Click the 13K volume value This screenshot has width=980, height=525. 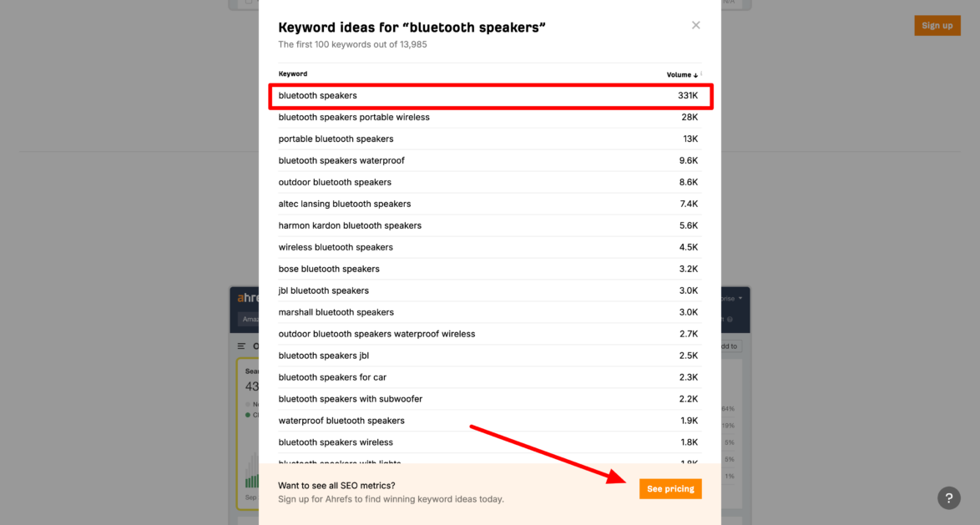[690, 139]
